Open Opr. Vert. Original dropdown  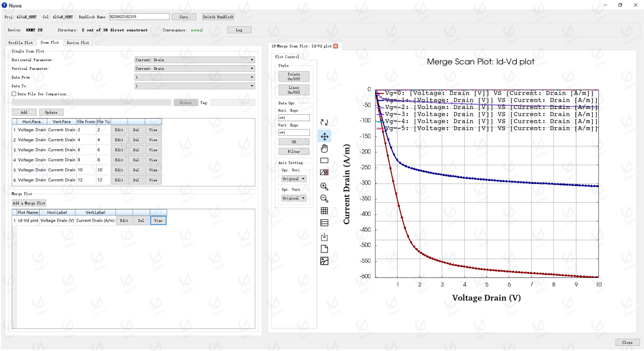pos(294,198)
